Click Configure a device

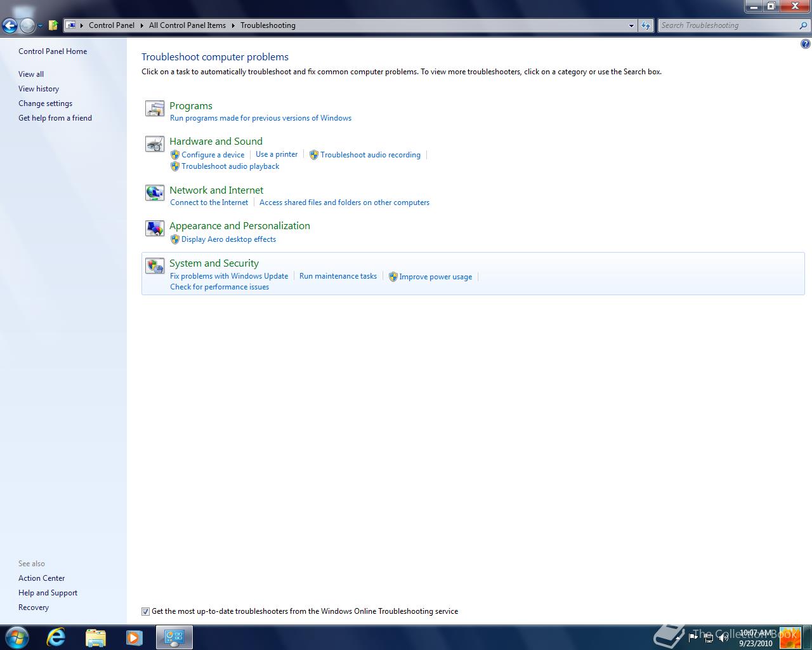[213, 155]
